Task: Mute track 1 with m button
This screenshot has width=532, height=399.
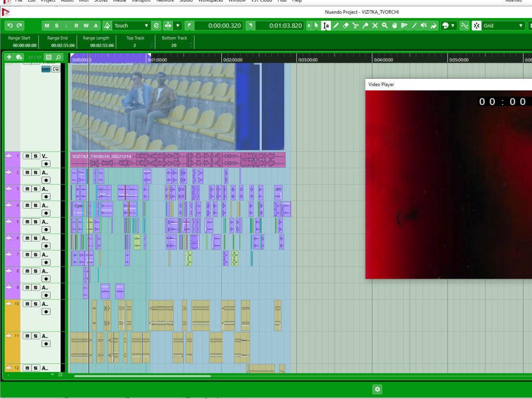Action: click(x=27, y=156)
